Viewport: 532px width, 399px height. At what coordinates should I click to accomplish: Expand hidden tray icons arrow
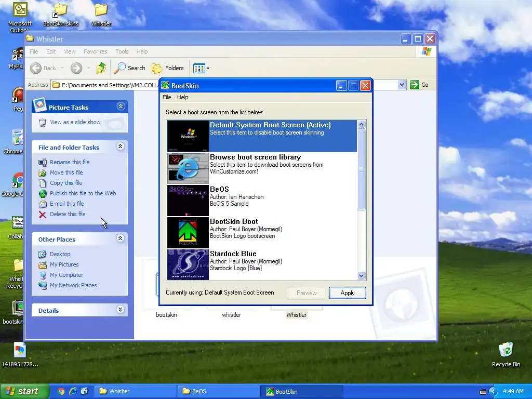click(493, 392)
